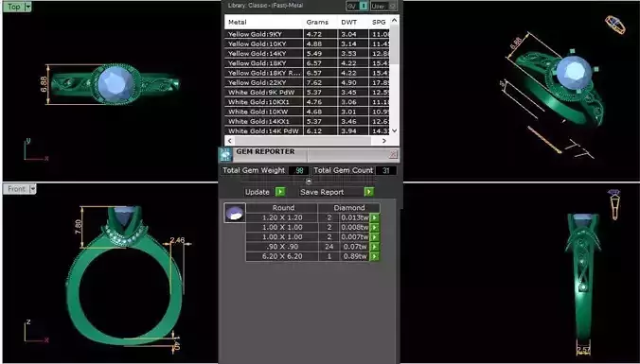Screen dimensions: 640x364
Task: Click green arrow on the 6.20 X 6.20 row
Action: (374, 256)
